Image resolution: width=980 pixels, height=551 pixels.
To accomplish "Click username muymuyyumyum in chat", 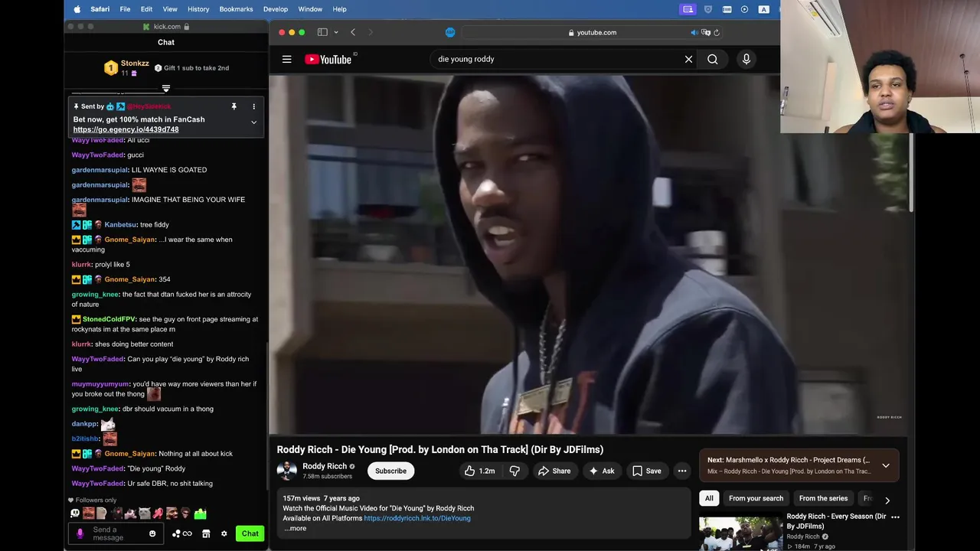I will point(100,384).
